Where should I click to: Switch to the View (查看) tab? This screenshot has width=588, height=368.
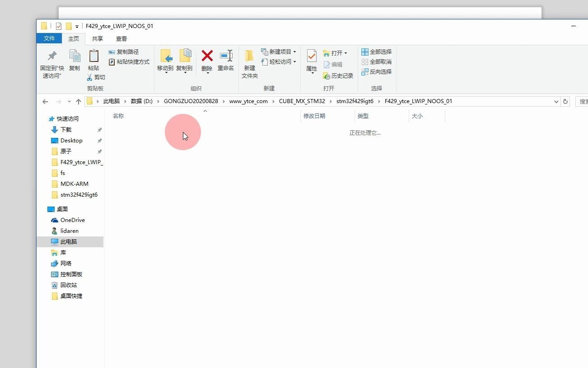121,38
